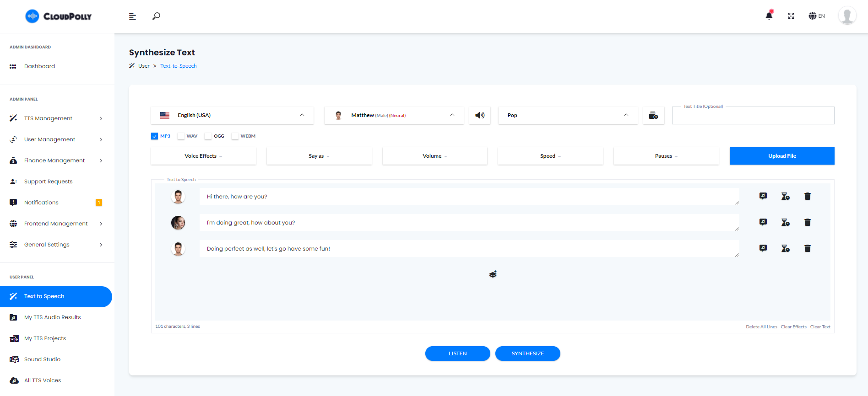The image size is (868, 396).
Task: Click timer icon for 'I'm doing great' line
Action: tap(785, 222)
